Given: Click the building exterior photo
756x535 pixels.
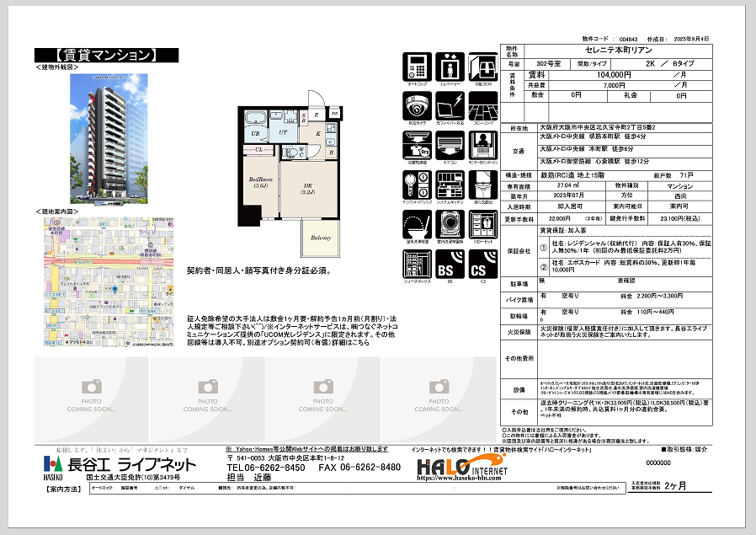Looking at the screenshot, I should [107, 136].
